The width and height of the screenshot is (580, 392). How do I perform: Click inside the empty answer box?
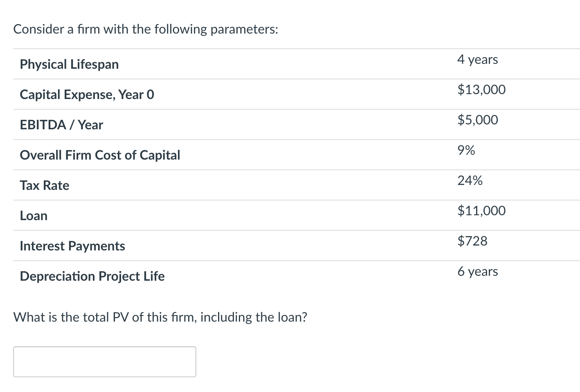pos(104,361)
